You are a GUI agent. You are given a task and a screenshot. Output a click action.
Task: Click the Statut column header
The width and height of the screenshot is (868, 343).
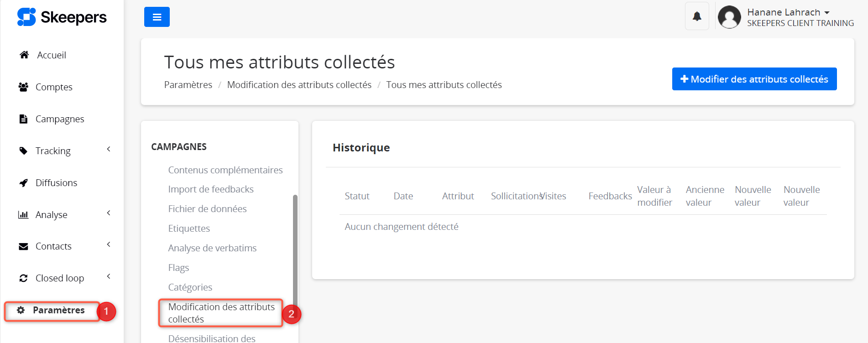357,196
